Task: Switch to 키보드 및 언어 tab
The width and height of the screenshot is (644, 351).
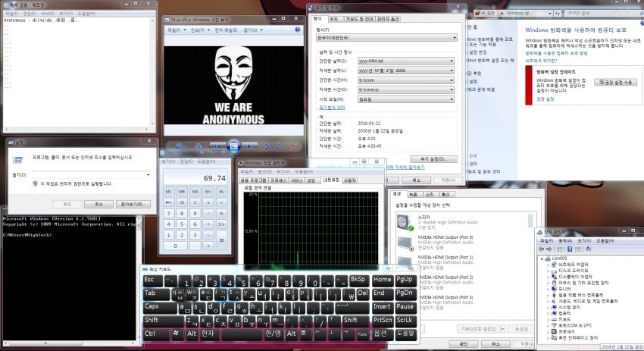Action: click(x=359, y=19)
